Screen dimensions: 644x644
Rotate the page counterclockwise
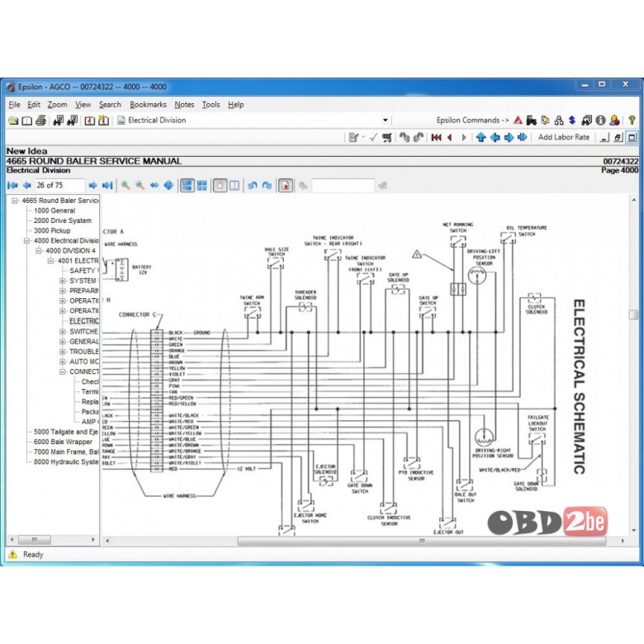coord(253,186)
